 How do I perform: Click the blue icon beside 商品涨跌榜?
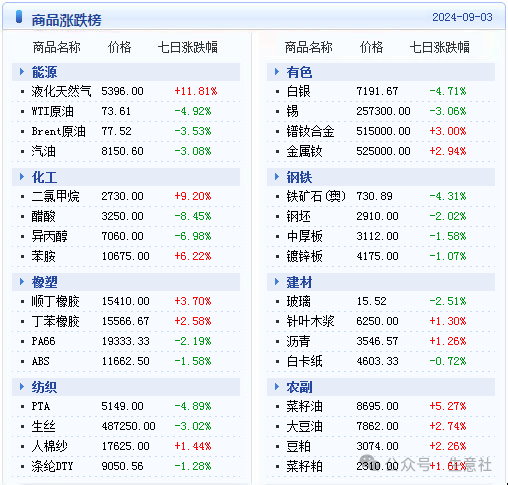coord(19,17)
